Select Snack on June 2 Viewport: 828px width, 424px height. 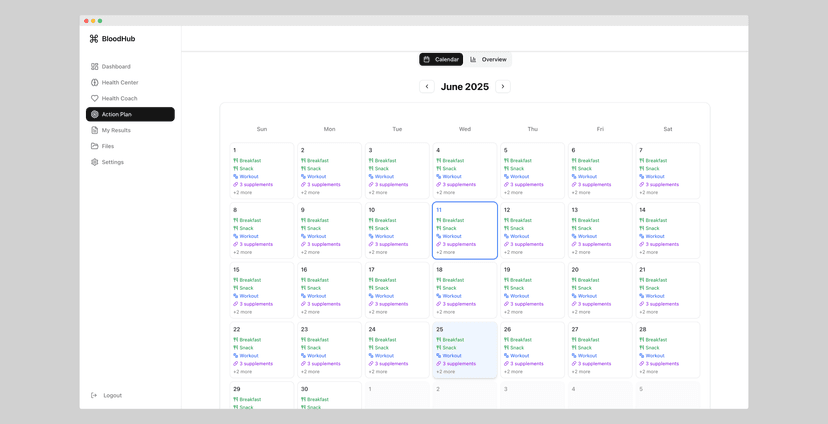tap(311, 168)
